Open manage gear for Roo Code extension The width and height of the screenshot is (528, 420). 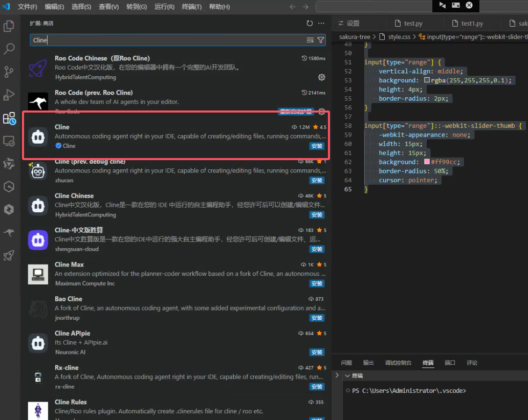pos(322,112)
